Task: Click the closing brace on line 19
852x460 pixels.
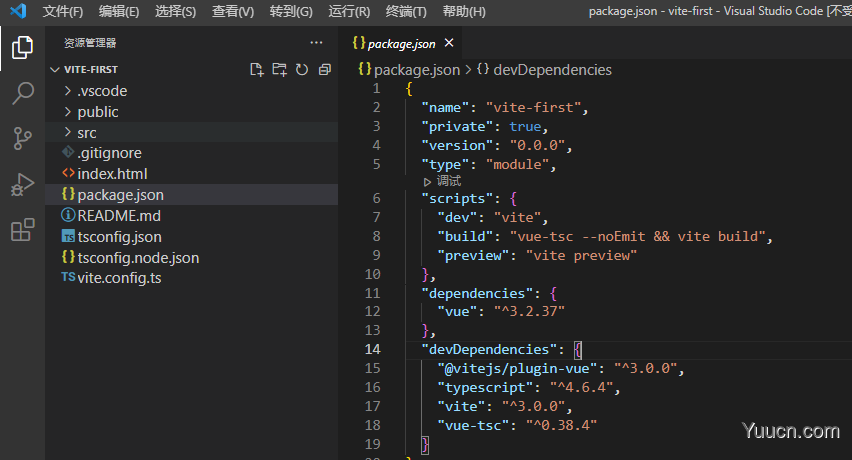Action: 425,444
